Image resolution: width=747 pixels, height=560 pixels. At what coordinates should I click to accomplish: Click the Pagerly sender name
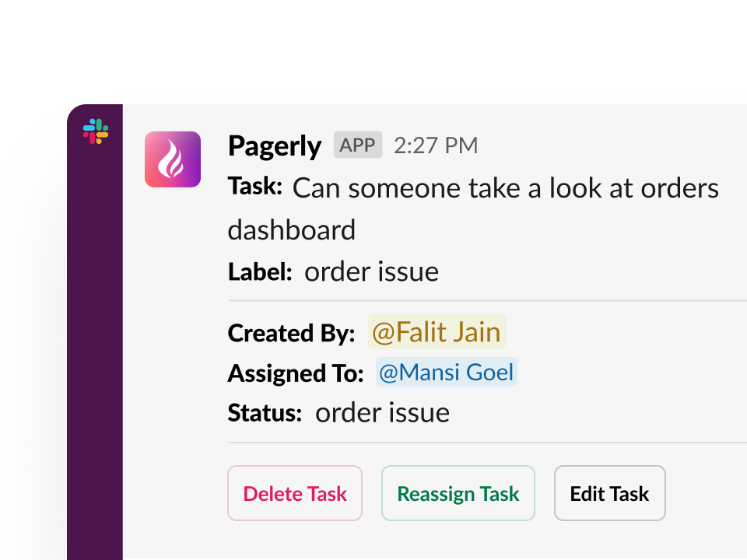275,146
